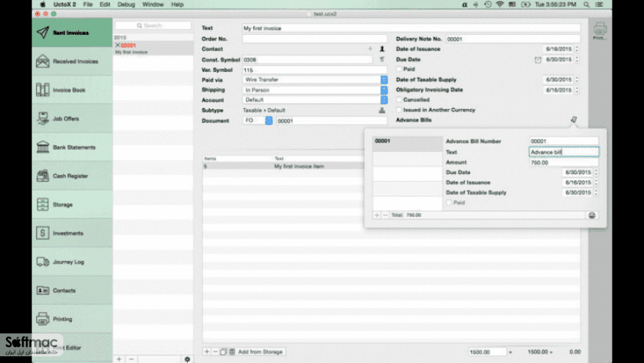Adjust the invoice Due Date stepper
The height and width of the screenshot is (363, 644).
[577, 60]
